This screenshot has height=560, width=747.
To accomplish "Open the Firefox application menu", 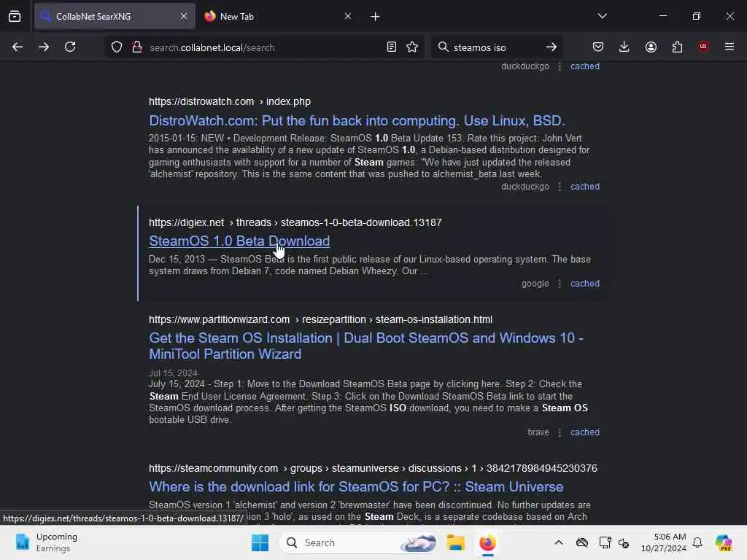I will (x=729, y=47).
